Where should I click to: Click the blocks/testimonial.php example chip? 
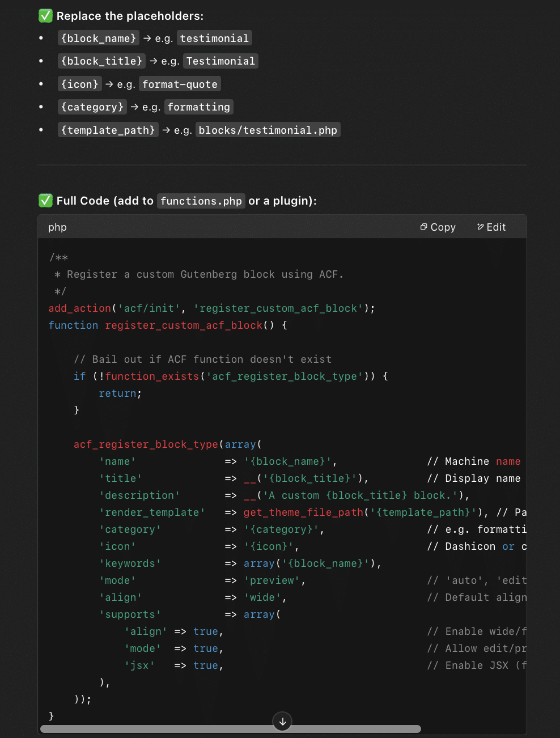point(268,130)
